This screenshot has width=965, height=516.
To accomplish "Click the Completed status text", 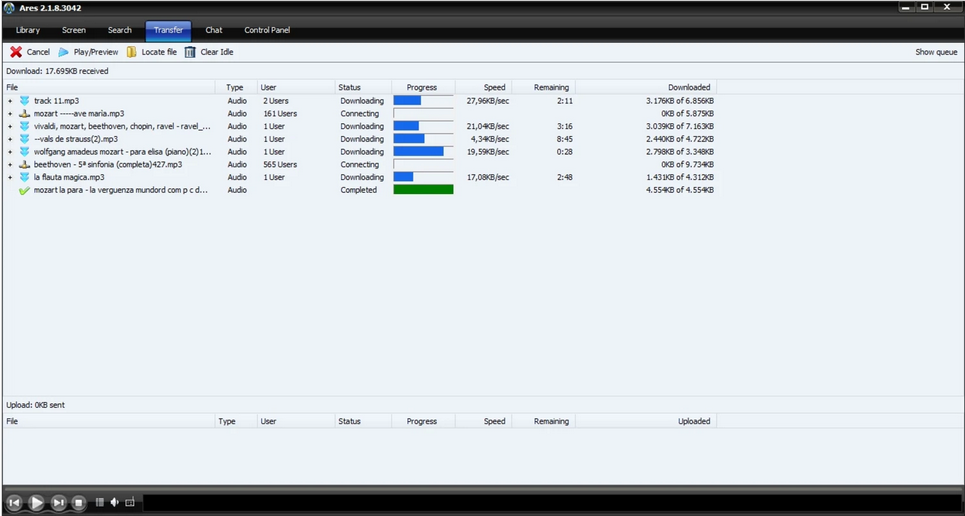I will [x=359, y=190].
